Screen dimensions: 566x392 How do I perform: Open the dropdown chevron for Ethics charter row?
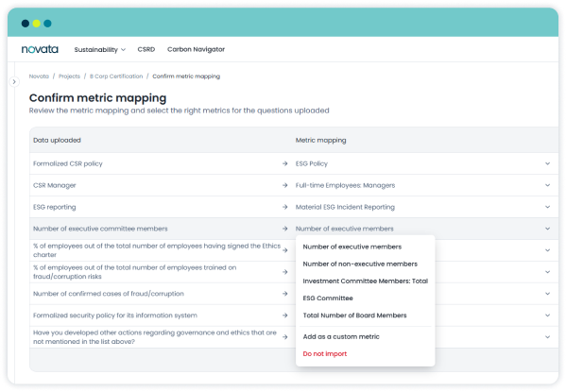tap(548, 250)
